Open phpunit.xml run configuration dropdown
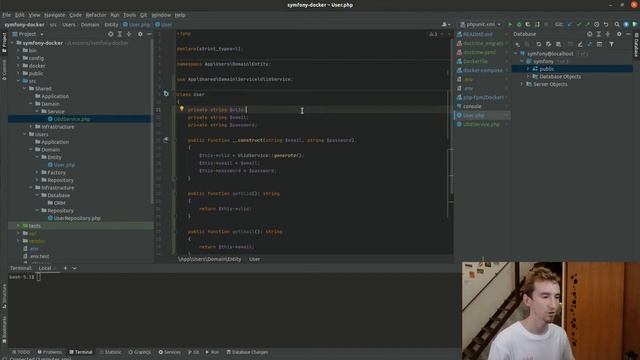The image size is (640, 360). pyautogui.click(x=480, y=24)
